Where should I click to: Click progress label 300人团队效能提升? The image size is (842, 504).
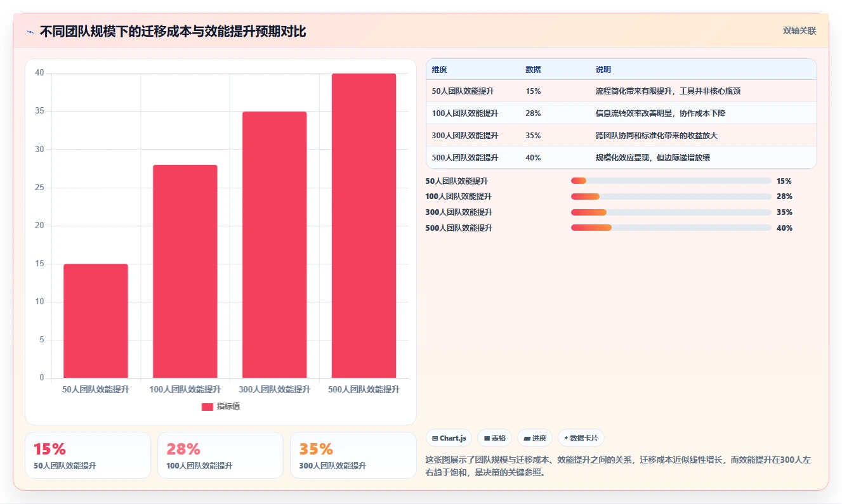pyautogui.click(x=459, y=212)
